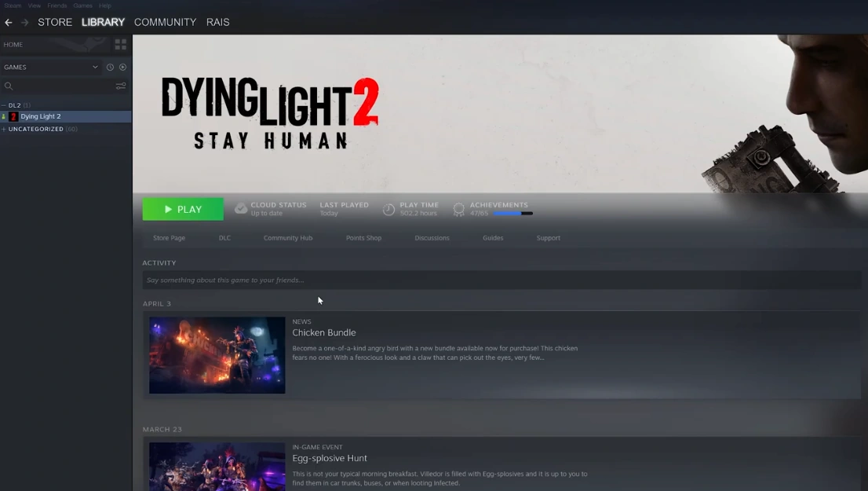Click the ready-to-play filter icon
The height and width of the screenshot is (491, 868).
click(x=123, y=67)
